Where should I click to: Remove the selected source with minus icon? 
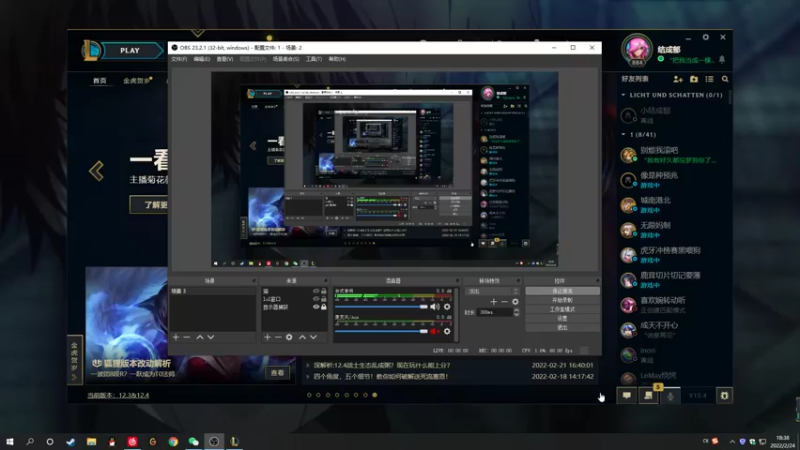point(278,337)
